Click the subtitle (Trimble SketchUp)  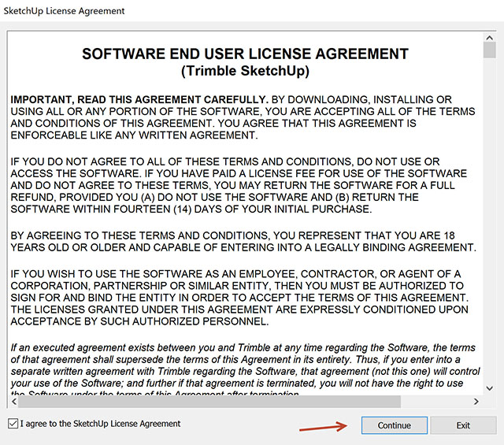click(x=245, y=71)
